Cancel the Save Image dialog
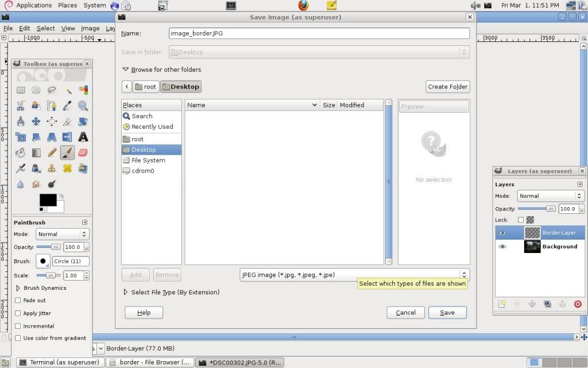Screen dimensions: 588x368 point(406,312)
